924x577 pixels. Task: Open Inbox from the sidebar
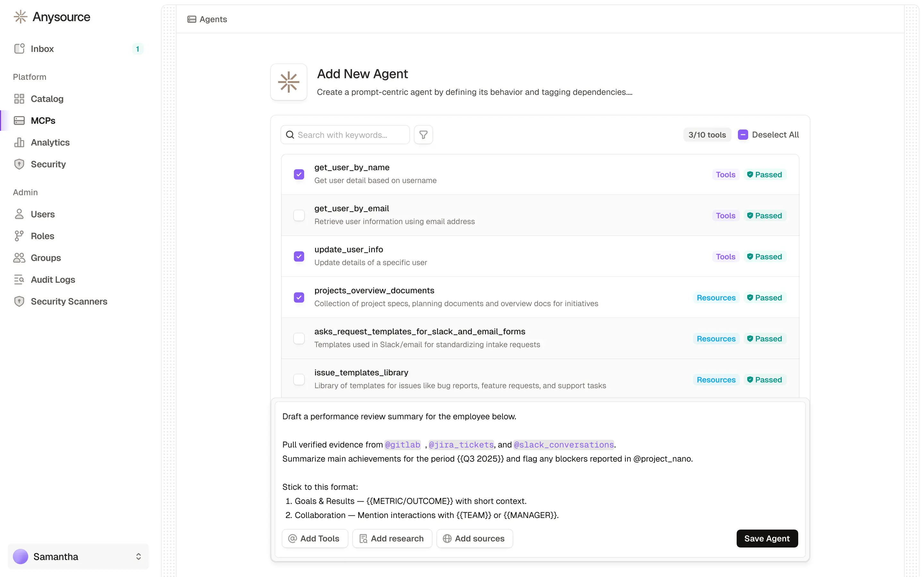click(42, 49)
